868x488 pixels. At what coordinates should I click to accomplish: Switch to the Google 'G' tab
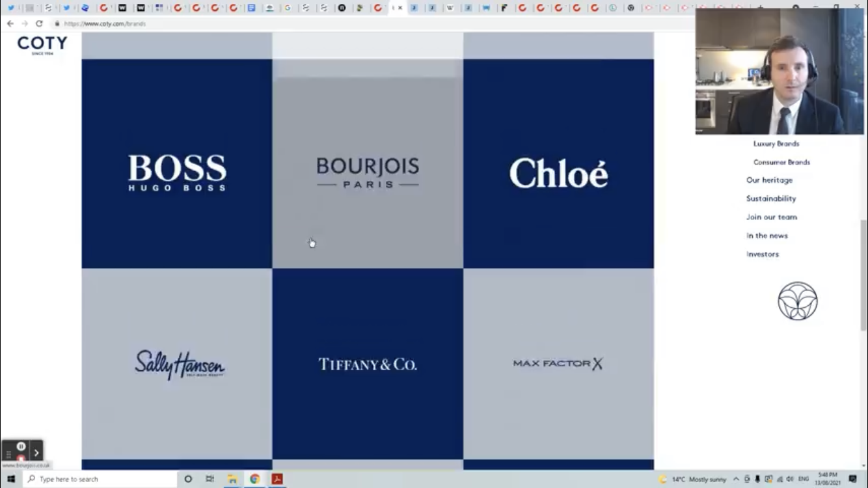coord(288,8)
